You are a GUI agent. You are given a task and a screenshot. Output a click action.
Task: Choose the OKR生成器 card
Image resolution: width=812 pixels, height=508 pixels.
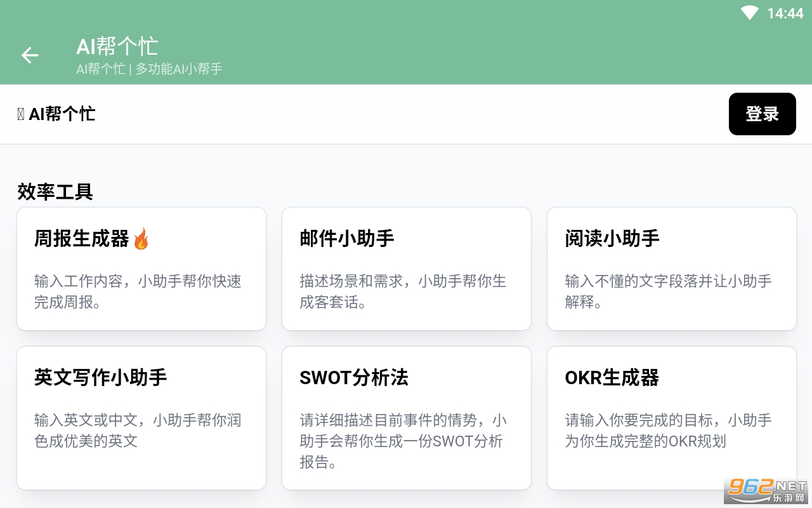671,418
